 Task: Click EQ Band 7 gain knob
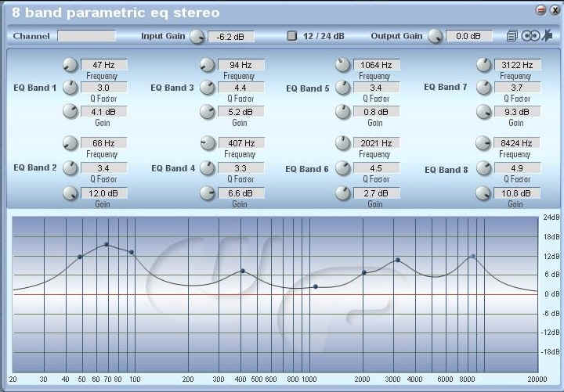pos(484,112)
